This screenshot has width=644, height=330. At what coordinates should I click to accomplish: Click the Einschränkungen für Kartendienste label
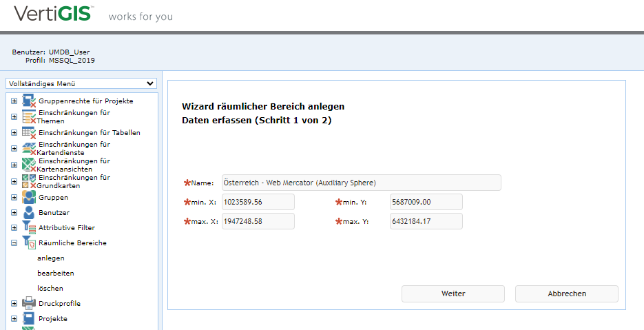(x=74, y=148)
